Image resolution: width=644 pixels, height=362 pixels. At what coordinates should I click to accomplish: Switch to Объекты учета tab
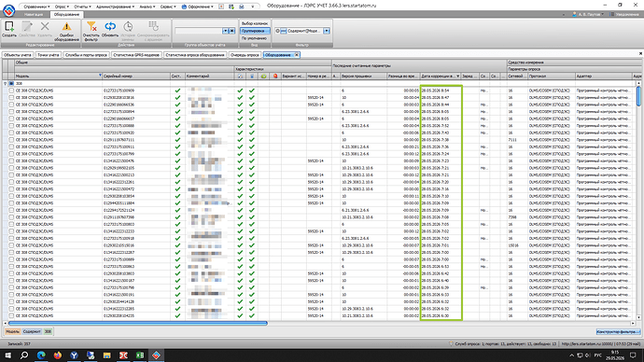coord(17,55)
